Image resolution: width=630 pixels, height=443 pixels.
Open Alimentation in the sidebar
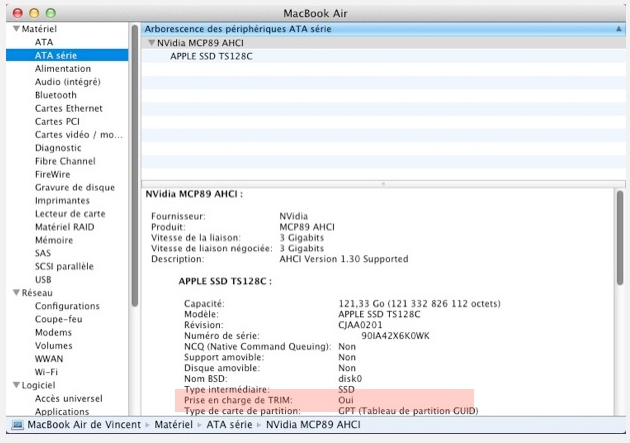point(63,69)
